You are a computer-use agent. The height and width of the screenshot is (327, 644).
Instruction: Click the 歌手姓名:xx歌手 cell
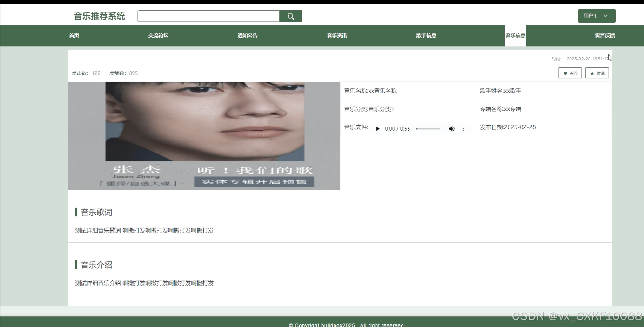click(x=544, y=91)
